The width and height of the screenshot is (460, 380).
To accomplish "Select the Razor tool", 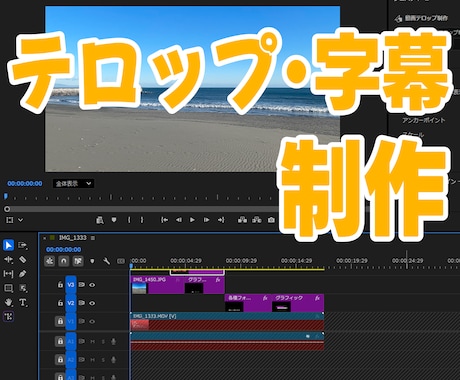I will [22, 259].
